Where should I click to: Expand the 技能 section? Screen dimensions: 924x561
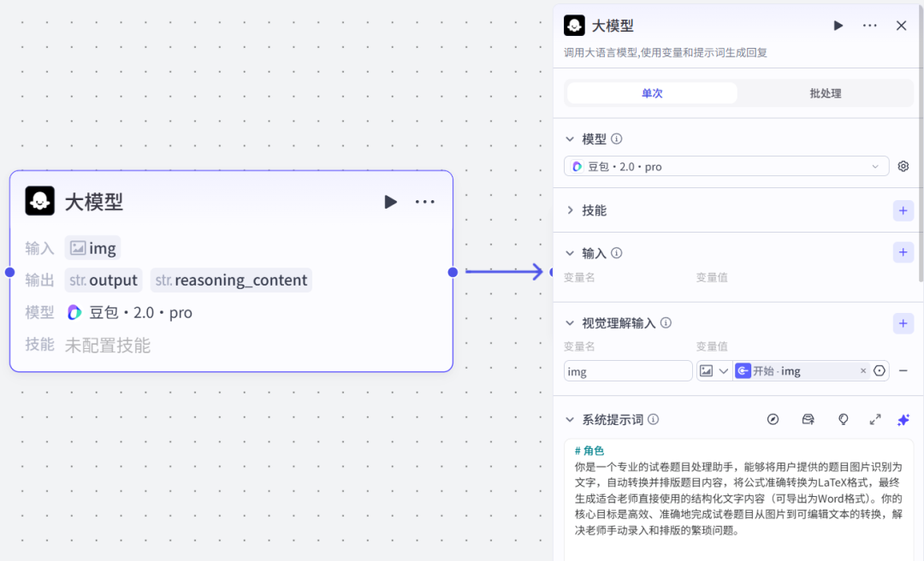tap(570, 210)
